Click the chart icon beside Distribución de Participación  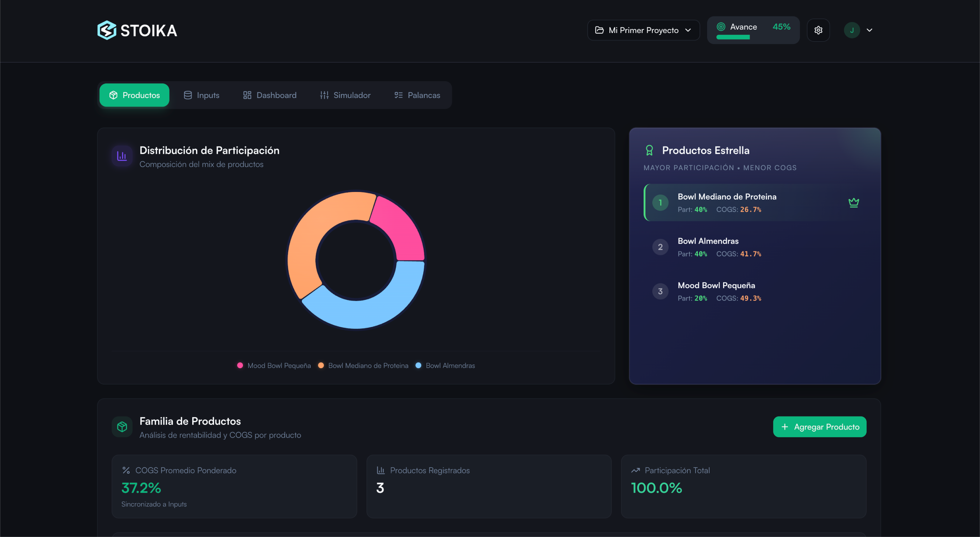(121, 156)
